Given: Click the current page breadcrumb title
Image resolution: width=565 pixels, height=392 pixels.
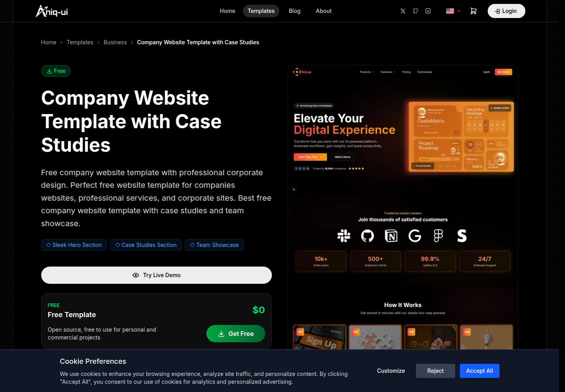Looking at the screenshot, I should point(198,42).
